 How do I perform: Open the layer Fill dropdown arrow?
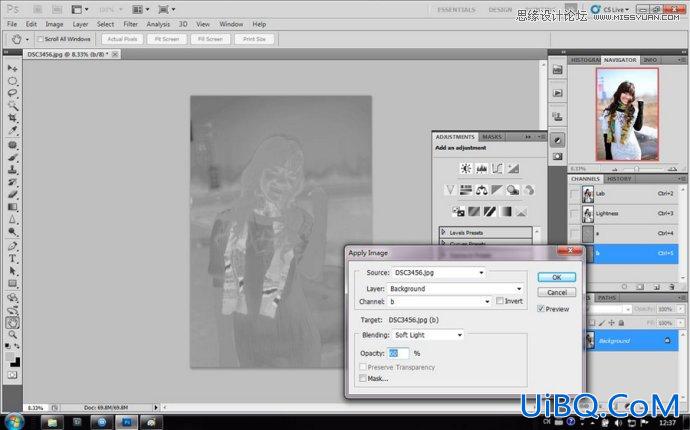[x=681, y=323]
